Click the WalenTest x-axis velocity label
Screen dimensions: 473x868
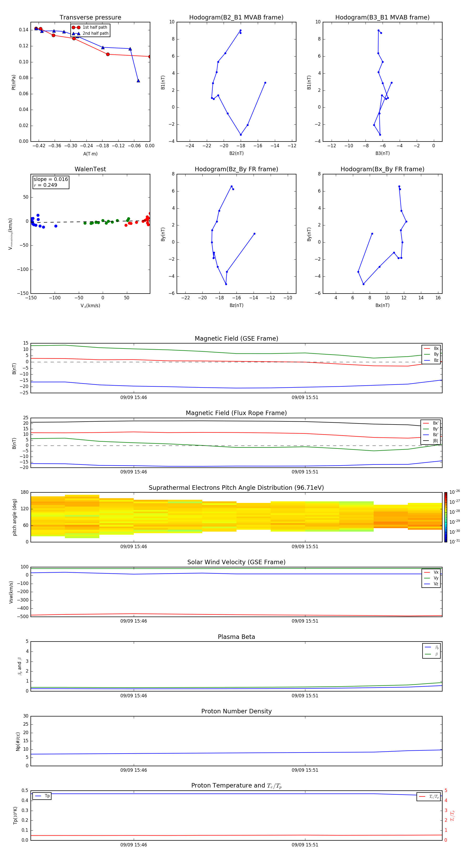click(90, 306)
